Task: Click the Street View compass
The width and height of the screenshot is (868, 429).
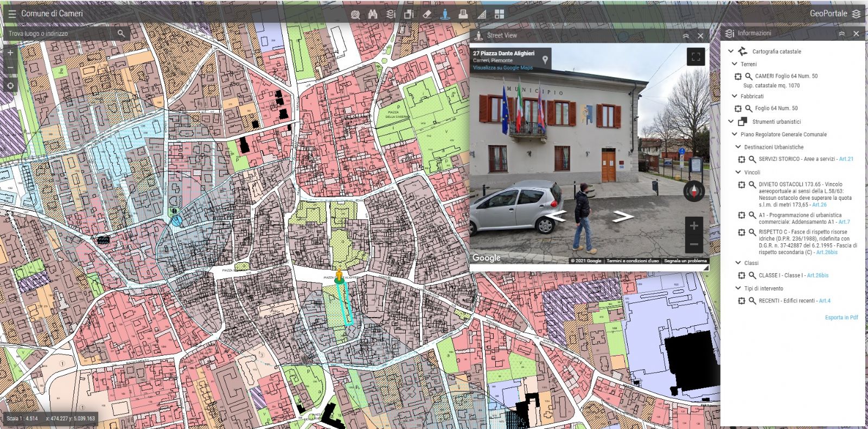Action: [694, 192]
